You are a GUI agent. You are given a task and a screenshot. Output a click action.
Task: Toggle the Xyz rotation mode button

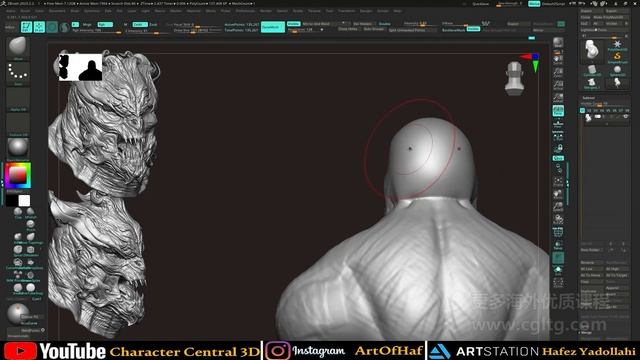click(x=558, y=158)
